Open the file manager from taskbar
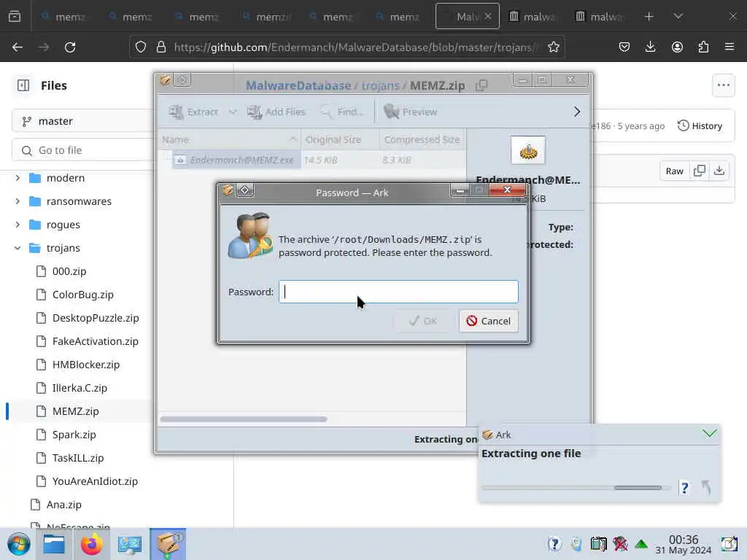The width and height of the screenshot is (747, 560). pyautogui.click(x=54, y=544)
